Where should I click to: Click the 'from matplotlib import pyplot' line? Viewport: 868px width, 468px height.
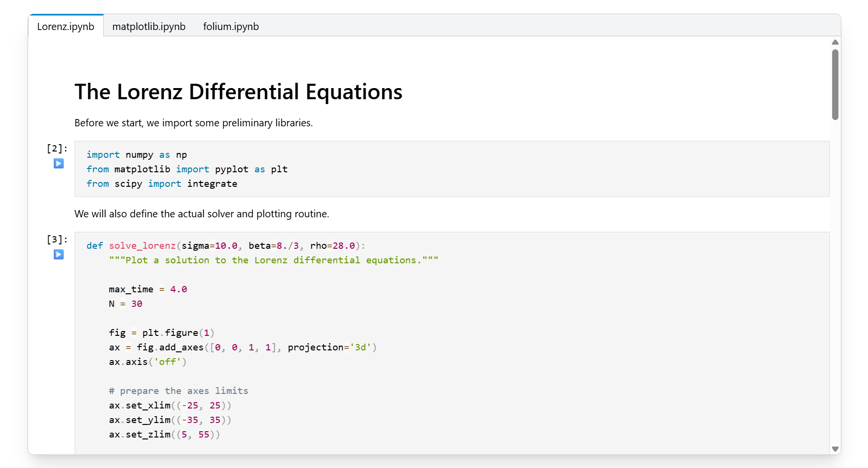pyautogui.click(x=187, y=169)
